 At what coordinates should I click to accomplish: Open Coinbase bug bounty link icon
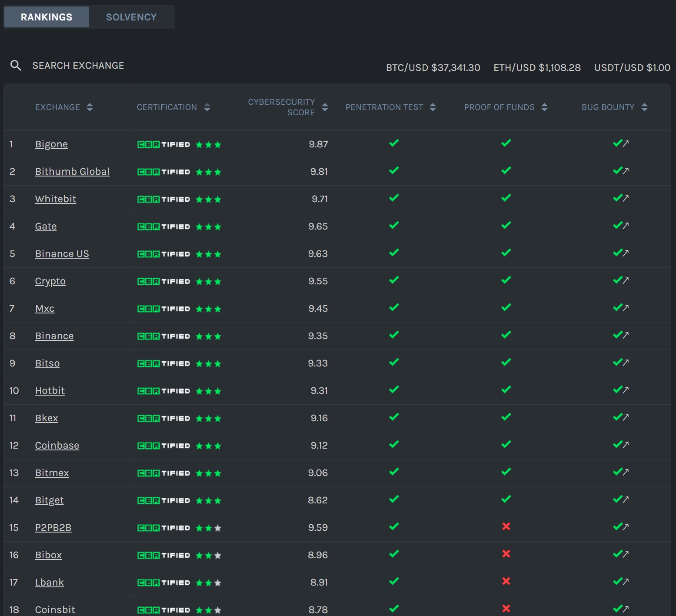626,445
